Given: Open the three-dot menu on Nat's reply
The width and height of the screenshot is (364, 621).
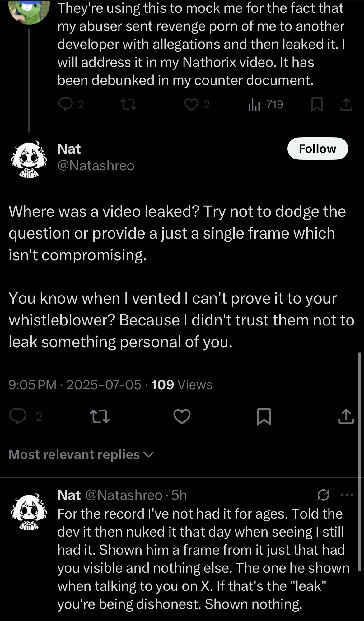Looking at the screenshot, I should point(347,495).
